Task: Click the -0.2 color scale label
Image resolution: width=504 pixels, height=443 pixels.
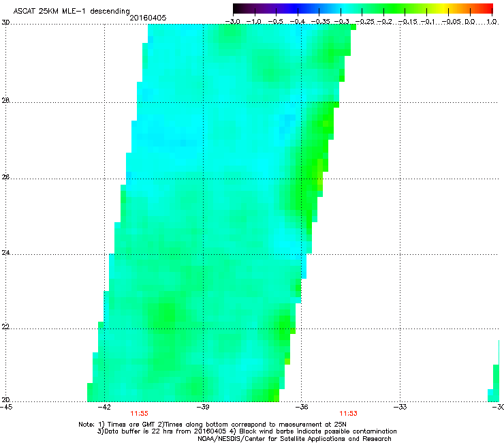Action: (385, 22)
